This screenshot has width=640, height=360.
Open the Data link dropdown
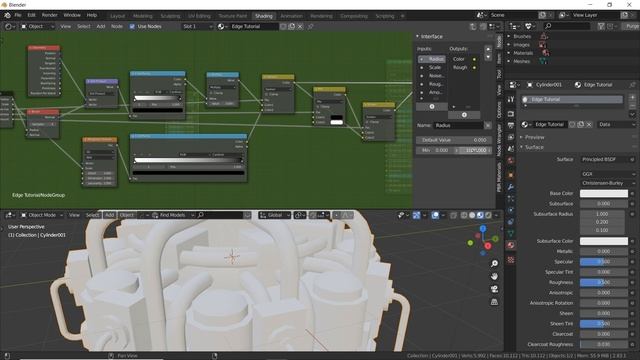[617, 124]
